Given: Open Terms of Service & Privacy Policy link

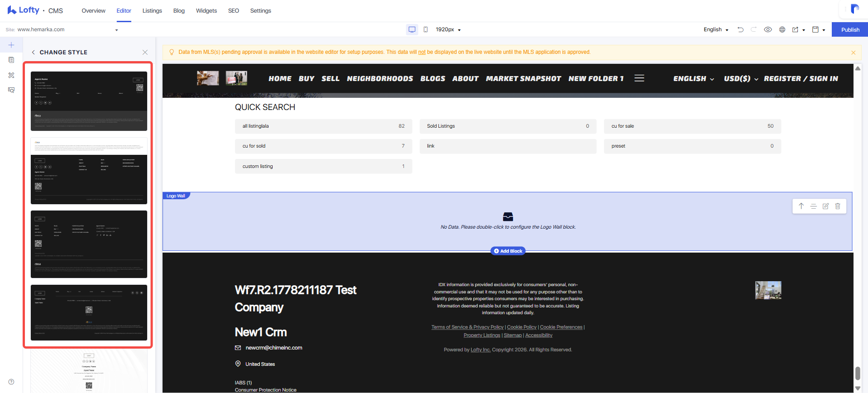Looking at the screenshot, I should click(x=467, y=327).
